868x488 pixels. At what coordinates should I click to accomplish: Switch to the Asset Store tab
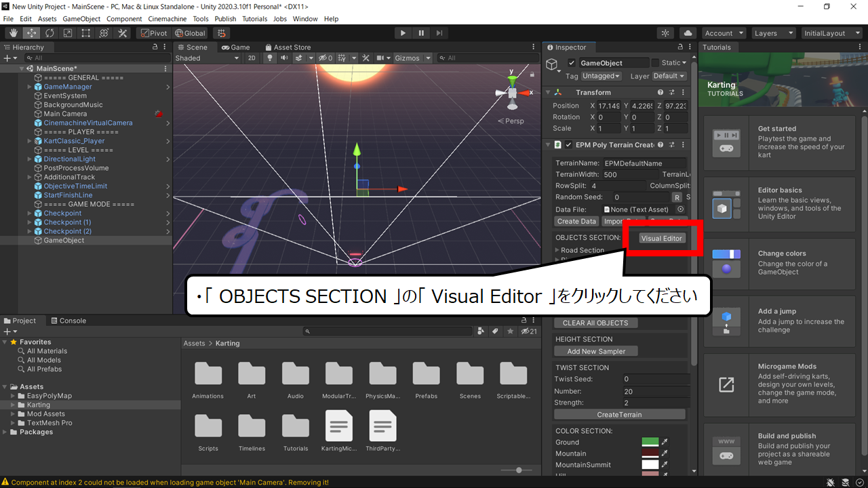pos(287,47)
